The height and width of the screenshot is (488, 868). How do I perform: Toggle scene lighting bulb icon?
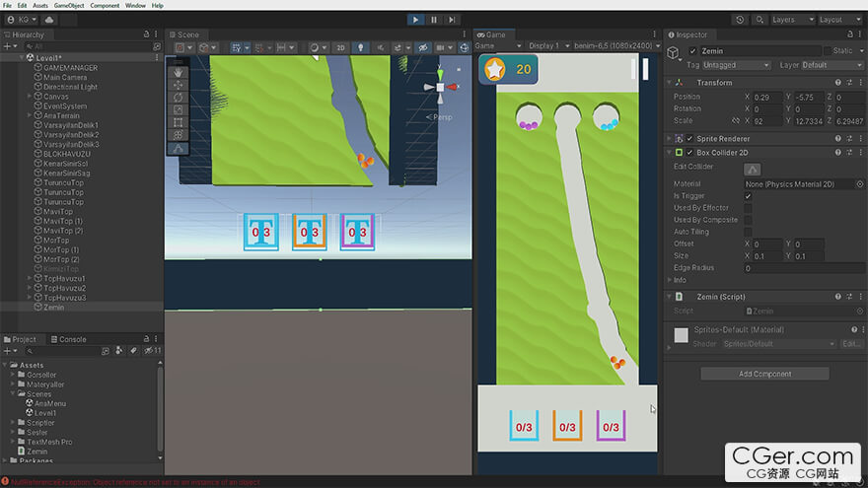point(359,47)
